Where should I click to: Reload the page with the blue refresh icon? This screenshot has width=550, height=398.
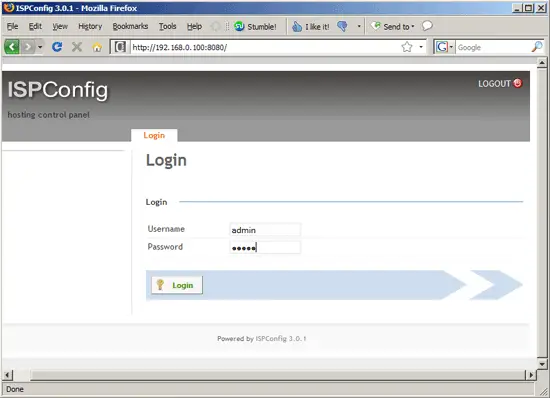pos(57,47)
